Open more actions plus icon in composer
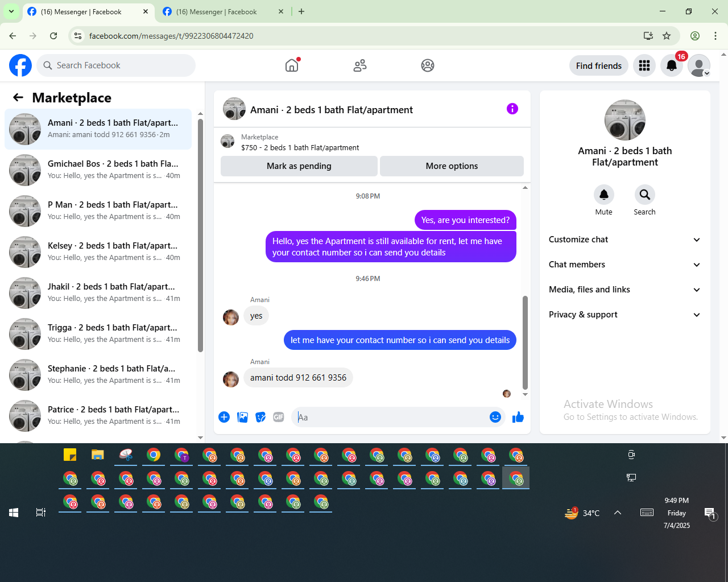 click(224, 417)
